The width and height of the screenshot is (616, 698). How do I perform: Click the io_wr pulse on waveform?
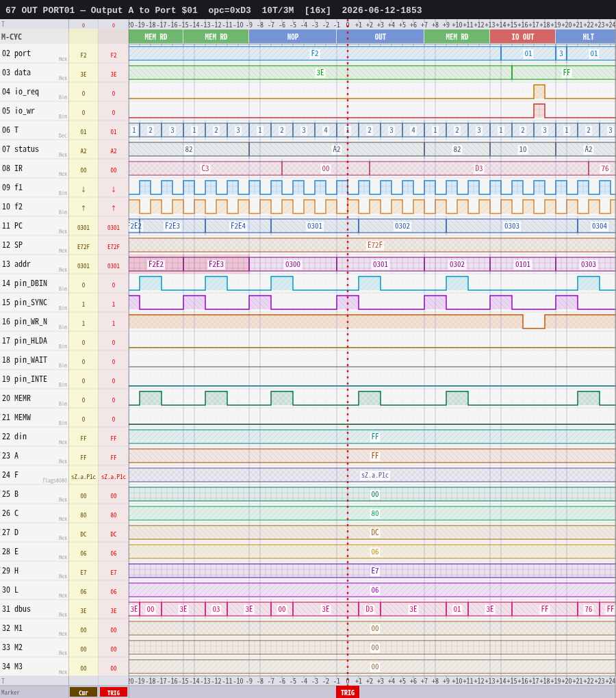[539, 111]
